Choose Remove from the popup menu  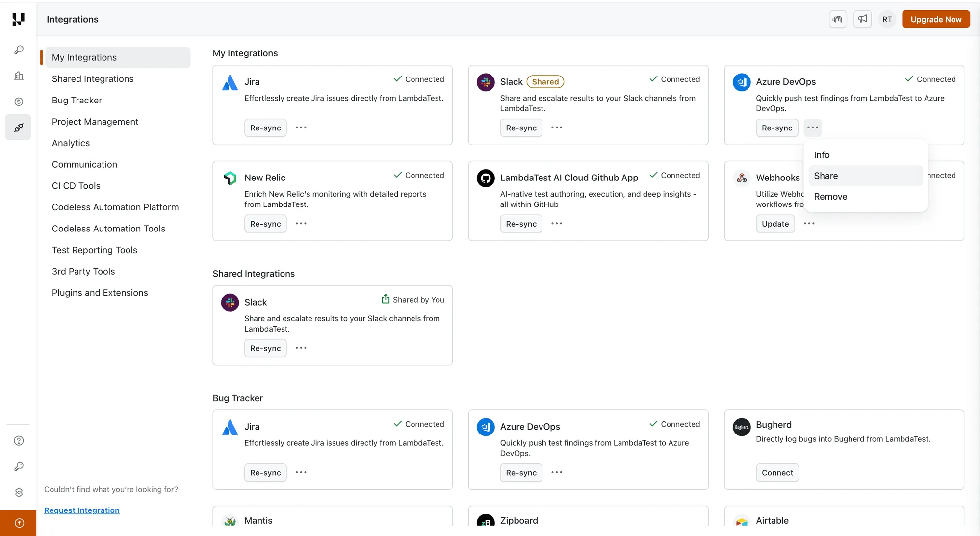[866, 197]
